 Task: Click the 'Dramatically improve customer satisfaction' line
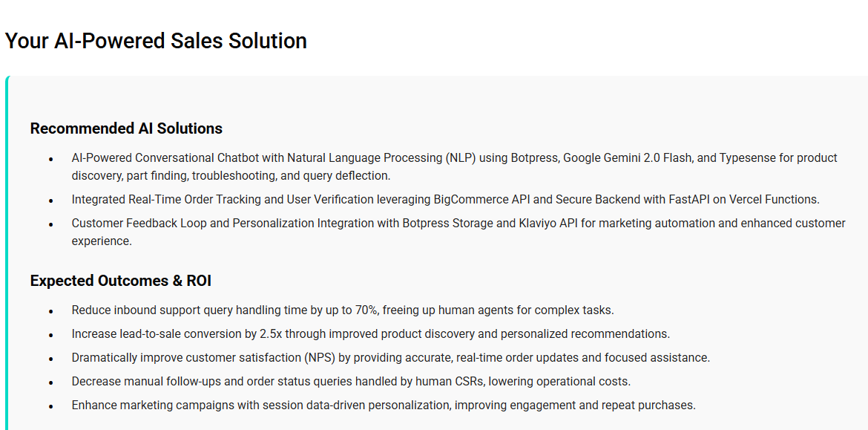391,358
